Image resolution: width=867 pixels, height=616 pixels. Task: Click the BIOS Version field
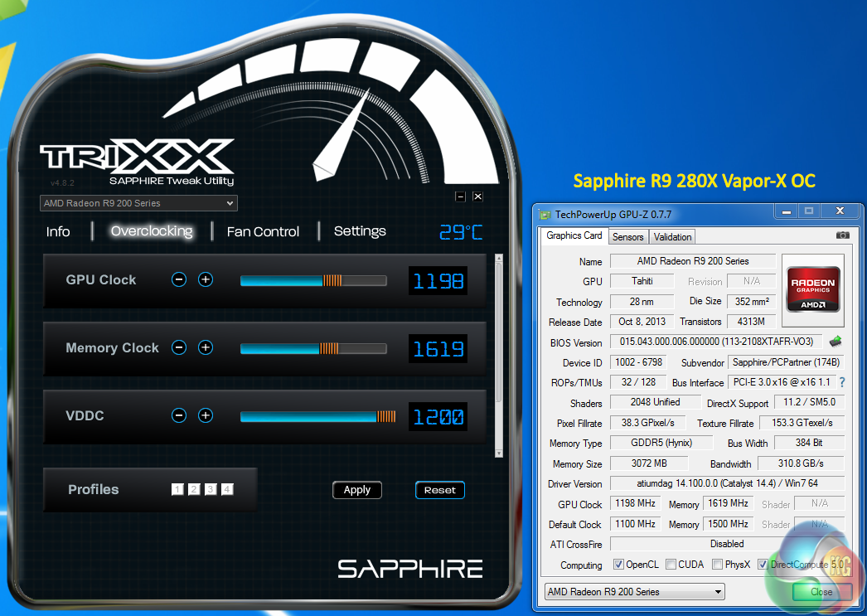(716, 342)
